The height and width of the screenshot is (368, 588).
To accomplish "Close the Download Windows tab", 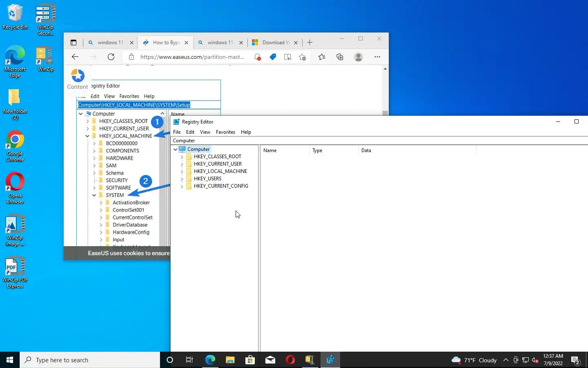I will pos(296,43).
